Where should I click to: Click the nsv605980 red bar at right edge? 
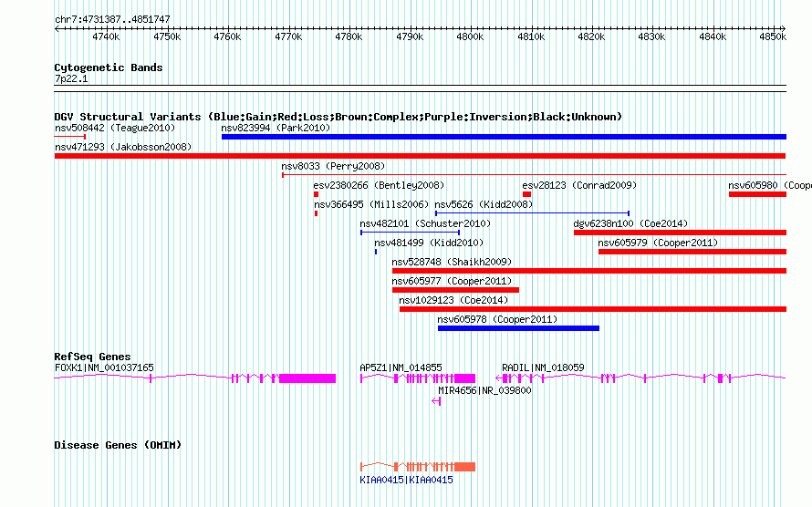(757, 194)
